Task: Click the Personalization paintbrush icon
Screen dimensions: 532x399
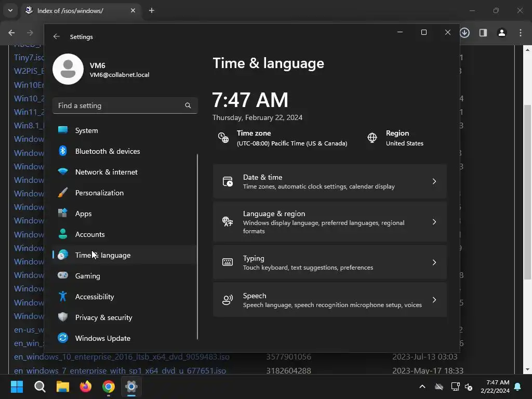Action: (63, 192)
